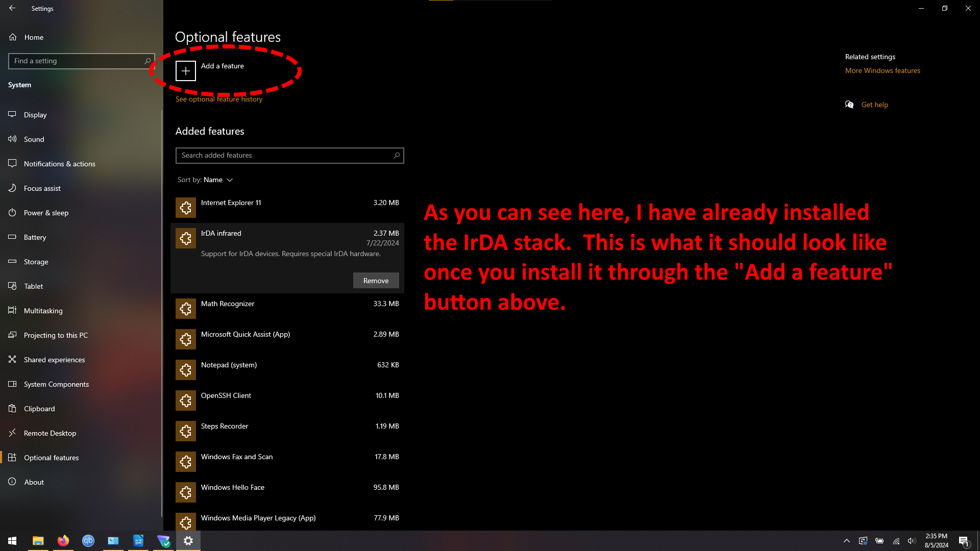Open Notifications & actions settings

tap(82, 164)
